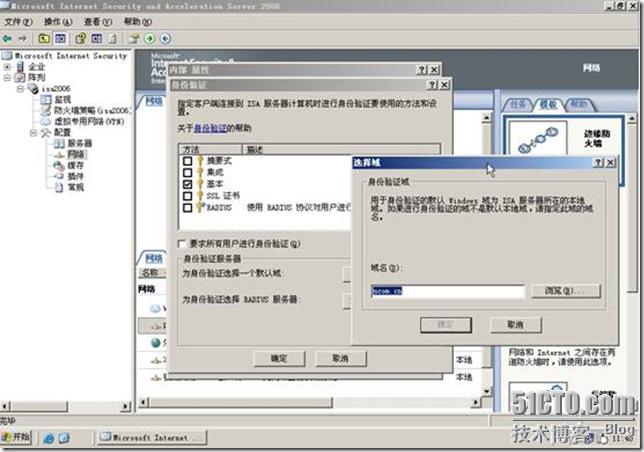Screen dimensions: 644x452
Task: Collapse the 阵列 tree node
Action: (x=7, y=77)
